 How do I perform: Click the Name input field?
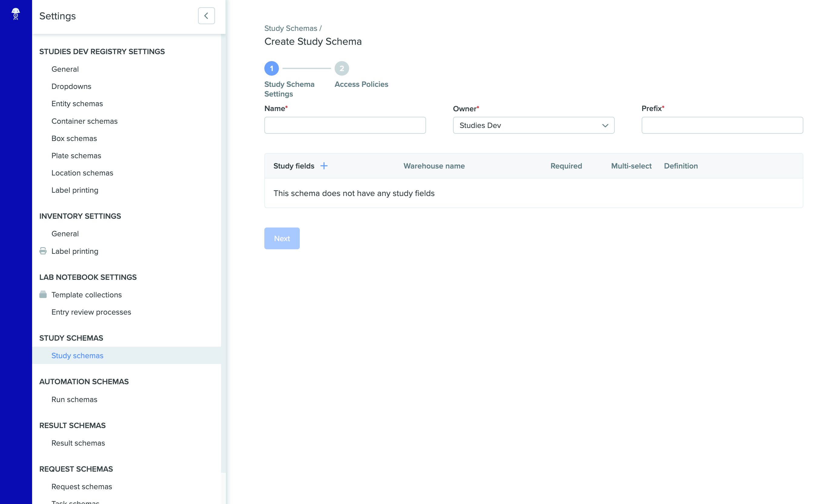(345, 125)
